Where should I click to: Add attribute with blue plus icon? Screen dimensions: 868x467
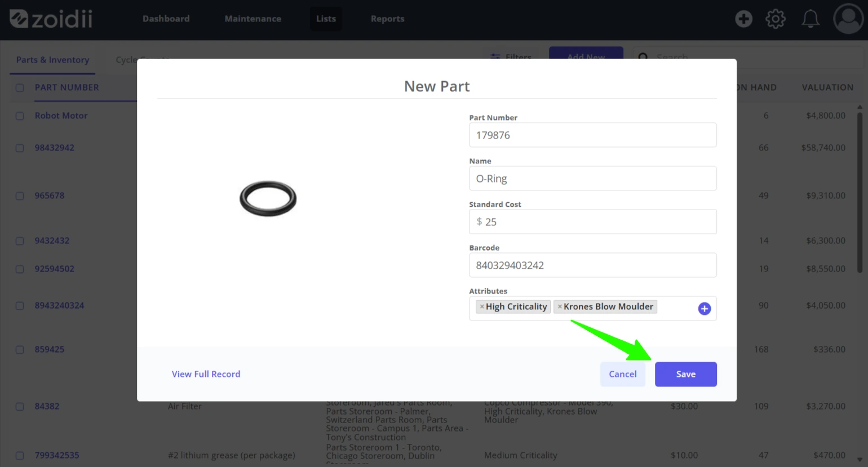[705, 309]
